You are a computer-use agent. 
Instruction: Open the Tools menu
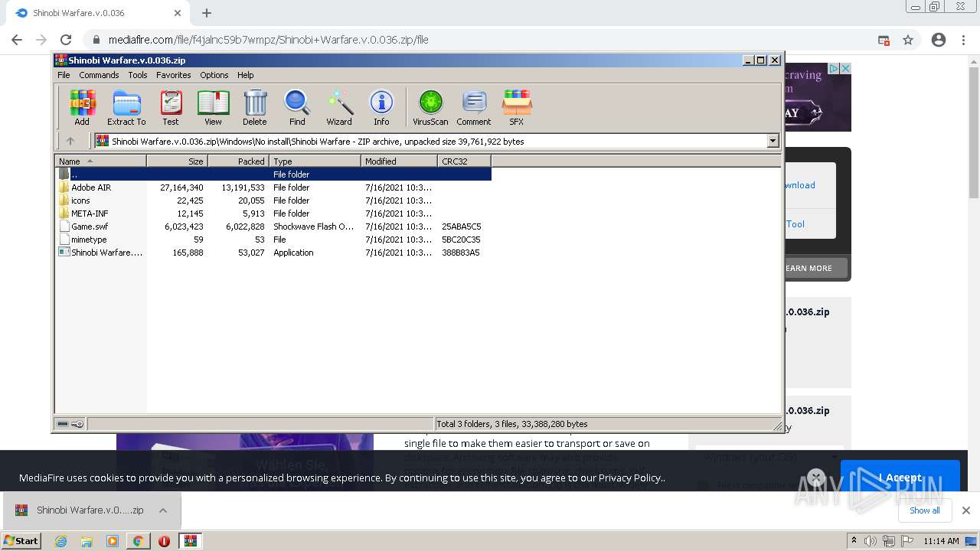coord(138,75)
